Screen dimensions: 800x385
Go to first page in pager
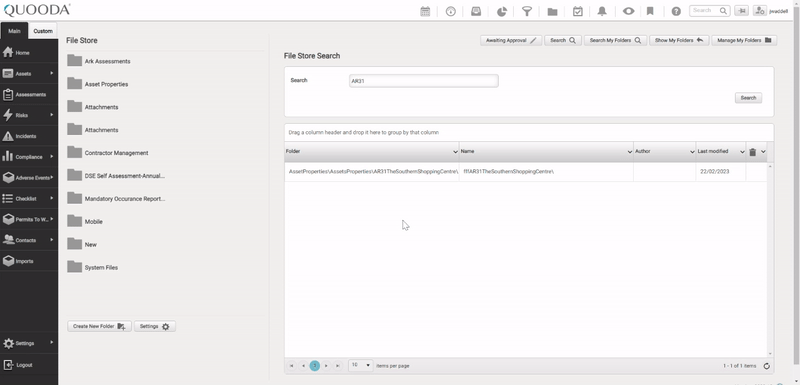pyautogui.click(x=291, y=366)
